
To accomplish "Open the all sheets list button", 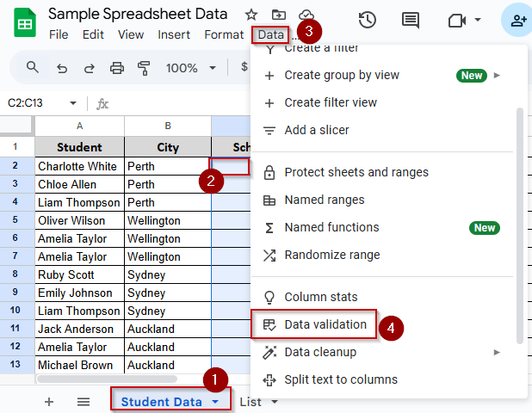I will point(84,402).
